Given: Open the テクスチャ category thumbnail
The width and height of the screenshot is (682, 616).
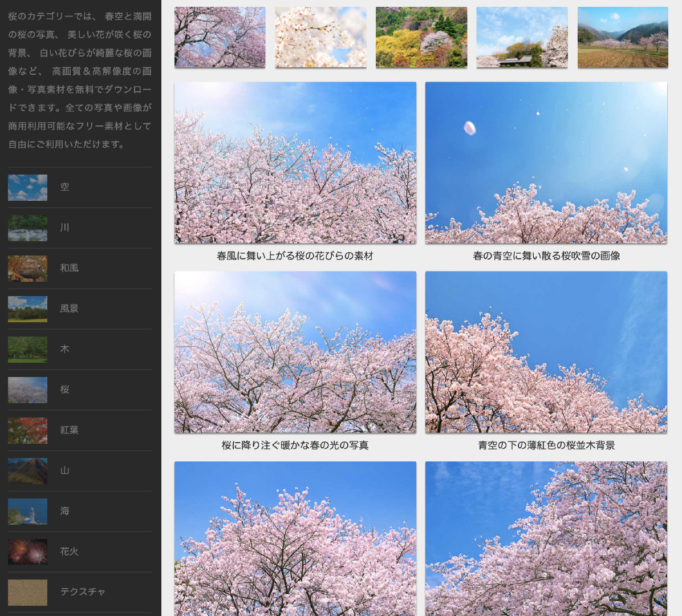Looking at the screenshot, I should [27, 593].
